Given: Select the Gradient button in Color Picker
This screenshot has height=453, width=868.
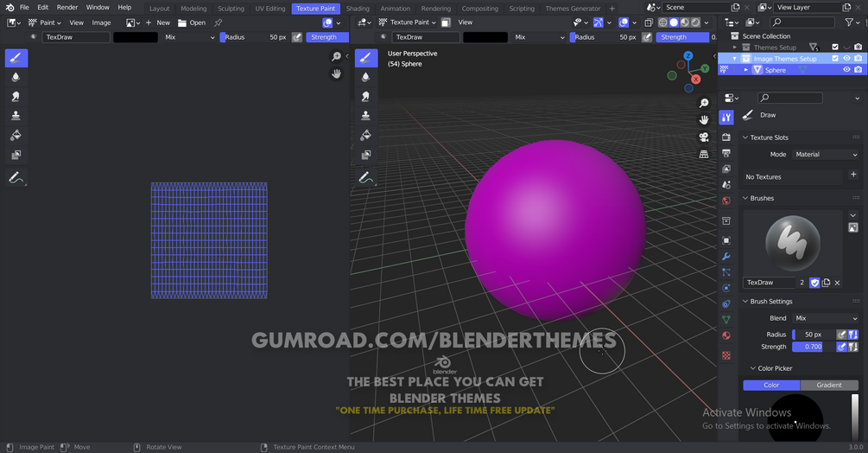Looking at the screenshot, I should tap(829, 385).
